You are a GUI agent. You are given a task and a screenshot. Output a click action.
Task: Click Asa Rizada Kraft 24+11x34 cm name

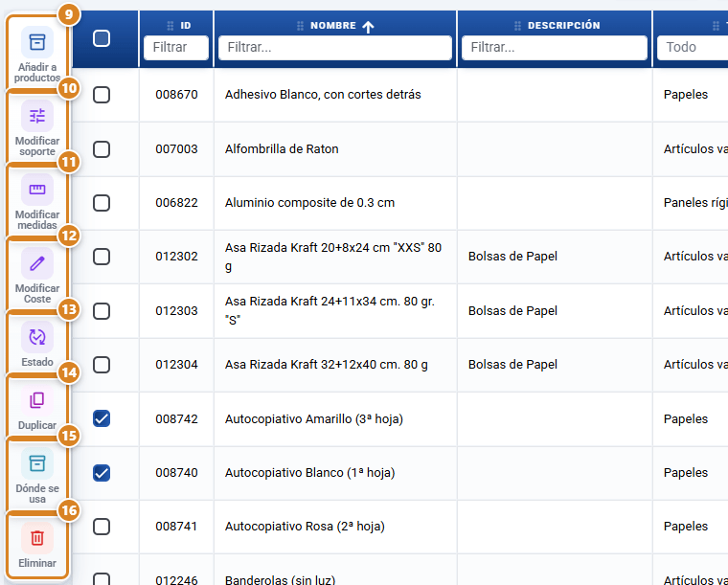coord(330,310)
